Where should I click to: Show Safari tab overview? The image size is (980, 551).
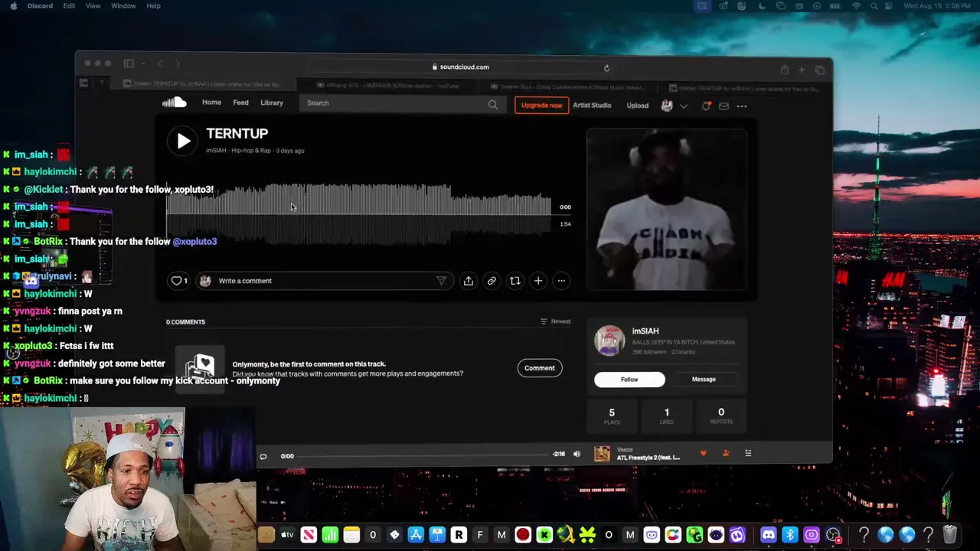(820, 70)
